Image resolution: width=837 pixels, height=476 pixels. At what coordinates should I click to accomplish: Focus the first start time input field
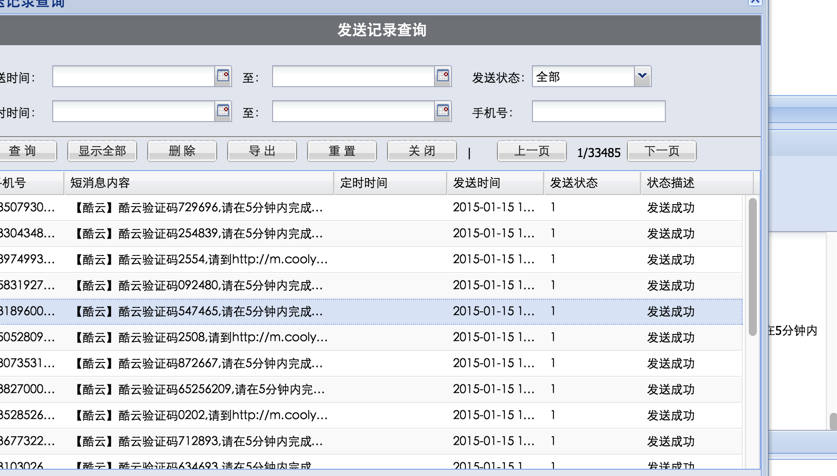[x=134, y=76]
